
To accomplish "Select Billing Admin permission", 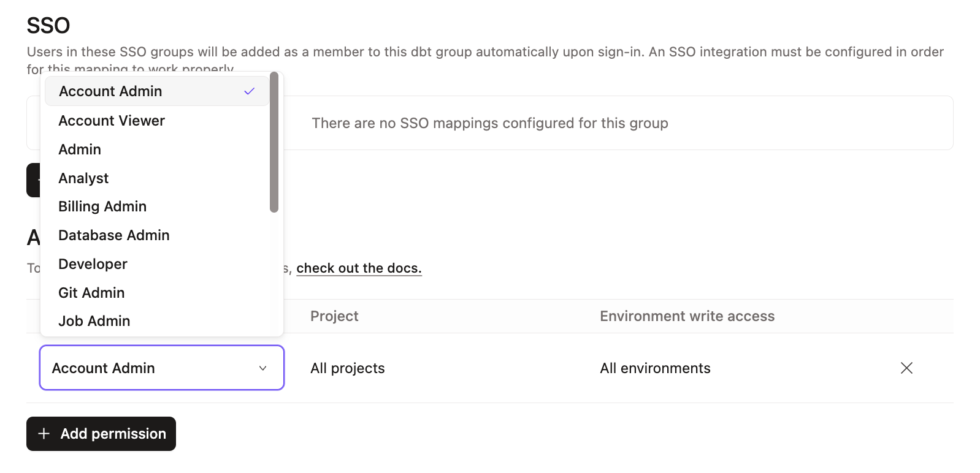I will [x=102, y=206].
